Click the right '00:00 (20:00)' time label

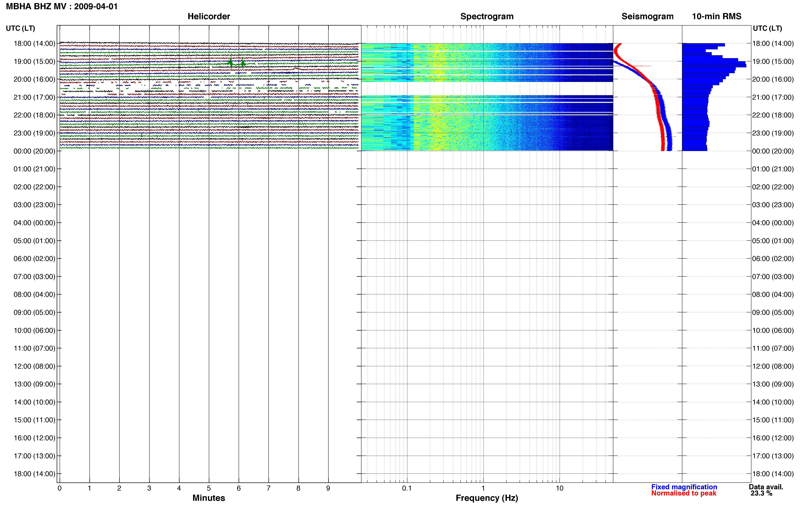coord(773,151)
